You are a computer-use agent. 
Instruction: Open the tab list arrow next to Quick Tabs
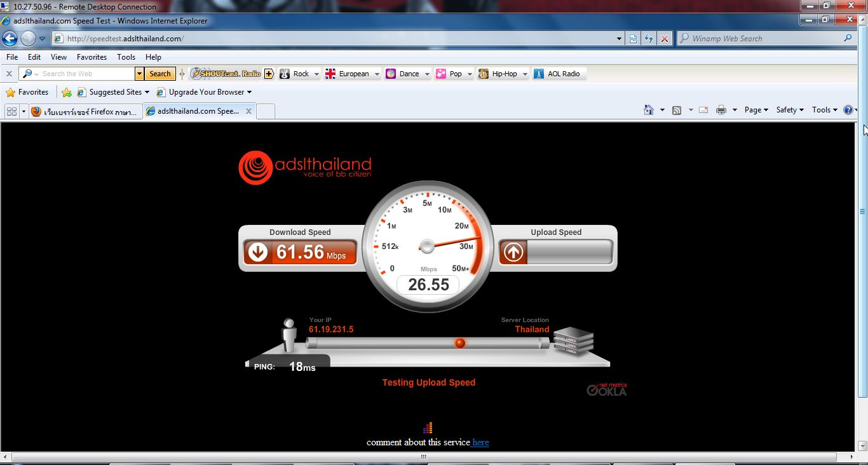click(24, 111)
